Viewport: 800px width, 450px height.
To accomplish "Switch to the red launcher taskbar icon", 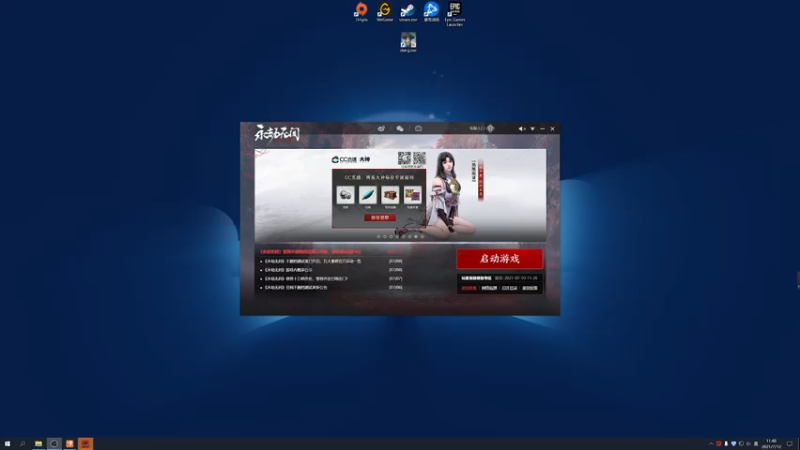I will click(86, 444).
